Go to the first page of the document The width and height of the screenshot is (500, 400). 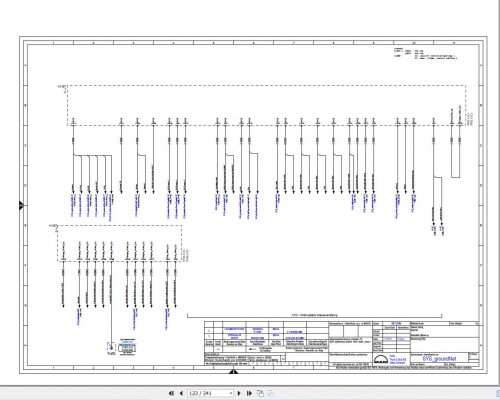click(171, 393)
